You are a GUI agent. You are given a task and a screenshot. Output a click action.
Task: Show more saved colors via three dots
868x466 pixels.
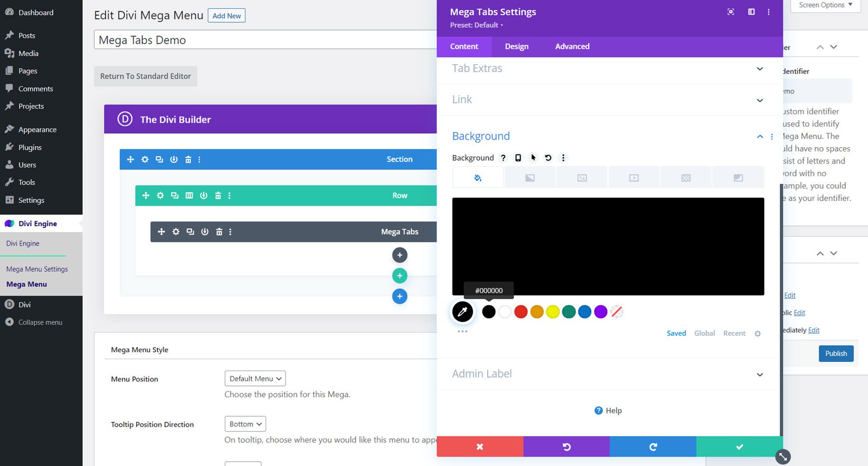462,331
